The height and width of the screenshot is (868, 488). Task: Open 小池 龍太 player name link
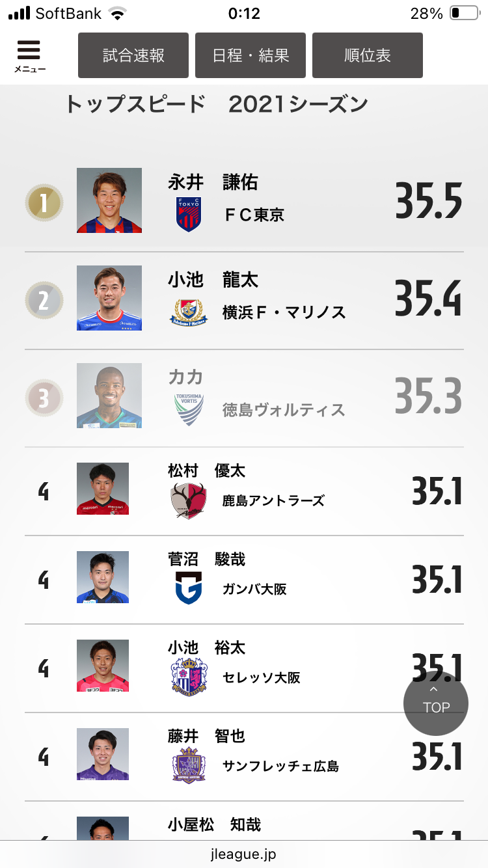[213, 280]
